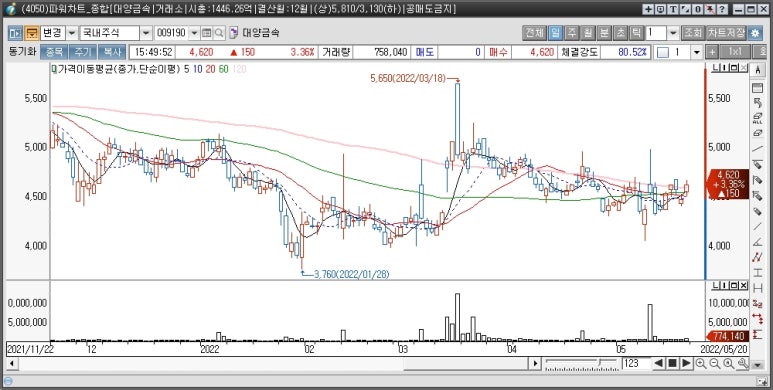Viewport: 773px width, 390px height.
Task: Click the stock search magnifier icon
Action: [219, 33]
